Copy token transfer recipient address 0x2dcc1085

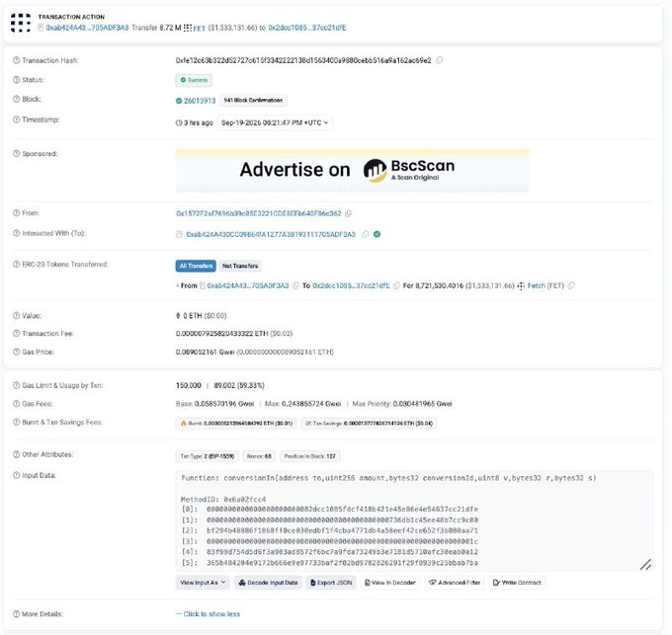(397, 285)
